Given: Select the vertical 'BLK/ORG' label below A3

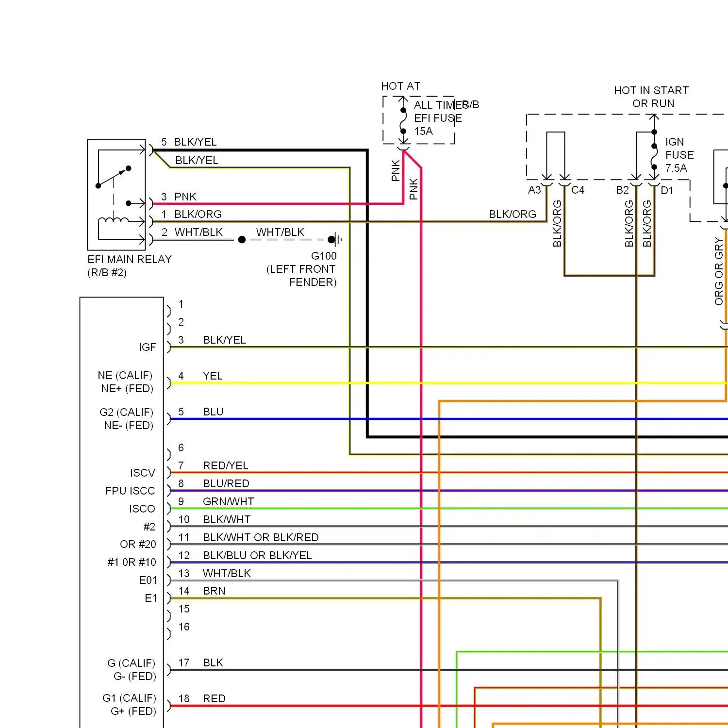Looking at the screenshot, I should tap(557, 224).
